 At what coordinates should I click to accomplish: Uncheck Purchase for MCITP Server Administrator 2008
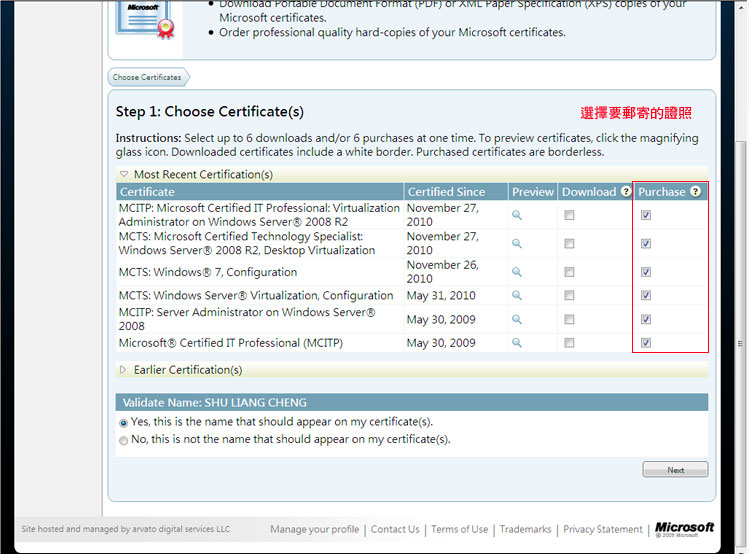(646, 319)
